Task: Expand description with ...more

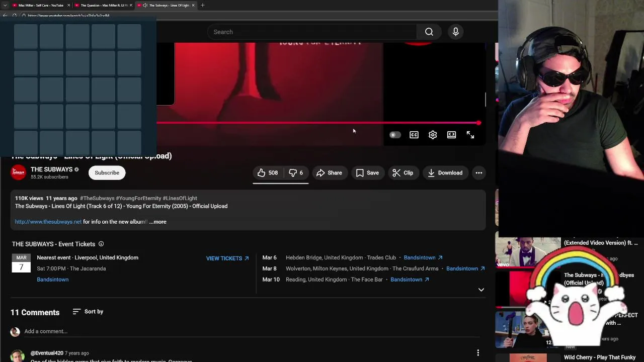Action: (x=157, y=222)
